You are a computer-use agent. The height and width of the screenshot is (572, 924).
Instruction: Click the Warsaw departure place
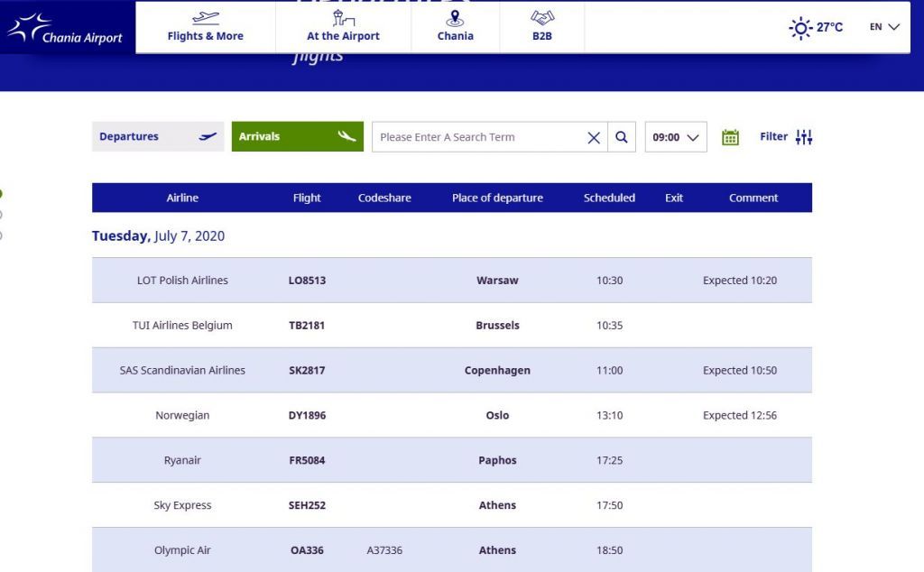[497, 281]
